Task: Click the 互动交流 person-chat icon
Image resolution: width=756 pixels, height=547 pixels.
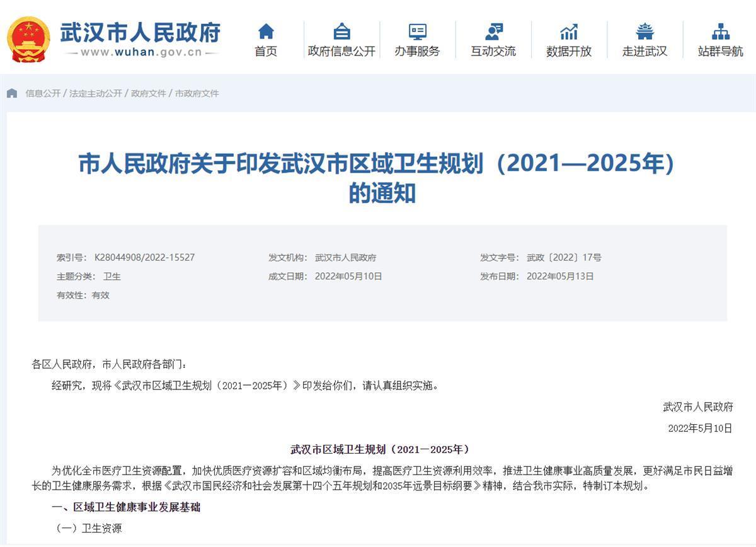Action: click(493, 31)
